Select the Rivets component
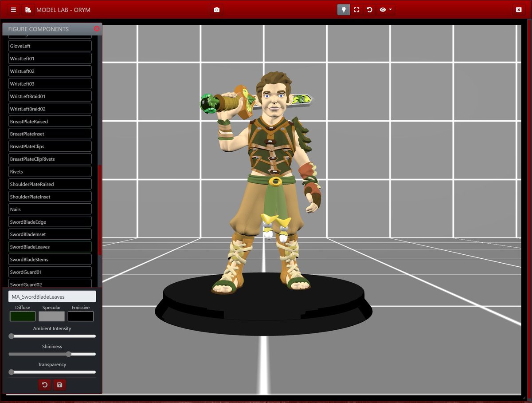 coord(50,172)
